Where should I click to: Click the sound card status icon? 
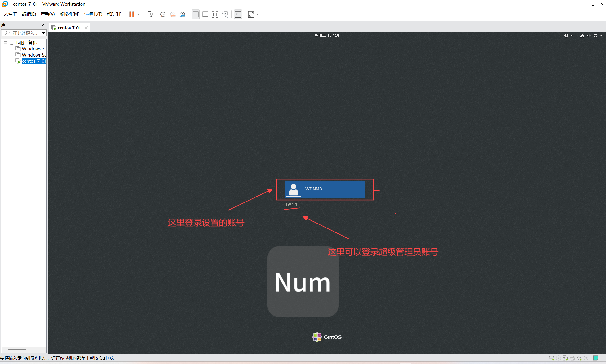(x=579, y=358)
